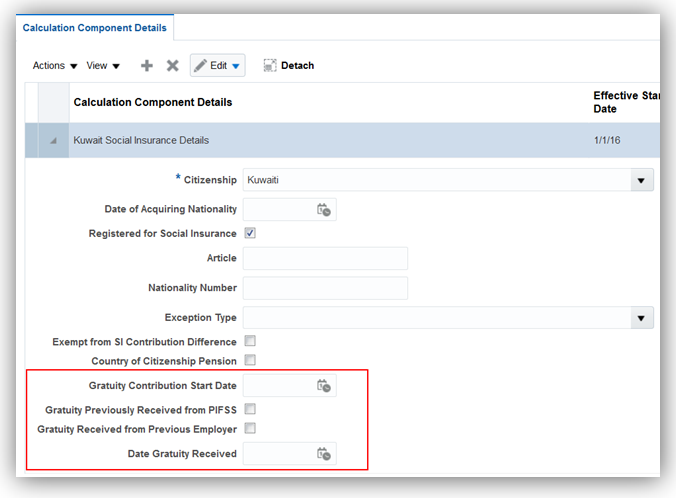Click the Detach table icon
Viewport: 676px width, 498px height.
pyautogui.click(x=270, y=66)
